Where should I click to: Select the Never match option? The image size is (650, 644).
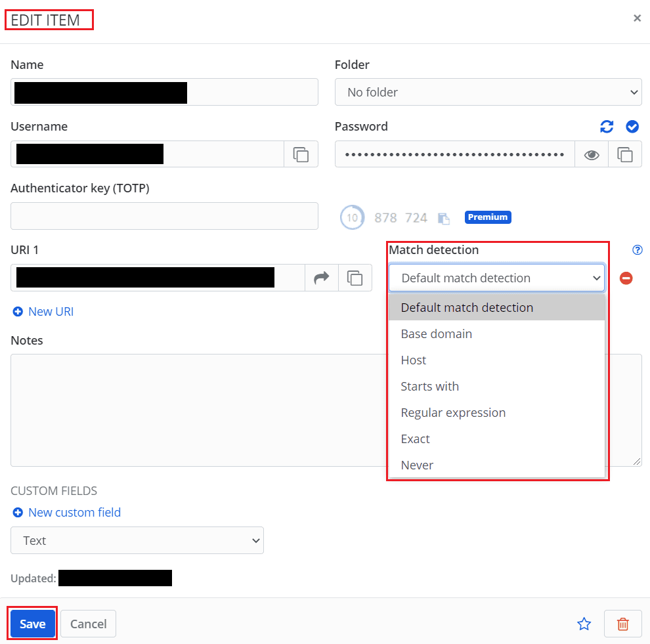[x=417, y=465]
